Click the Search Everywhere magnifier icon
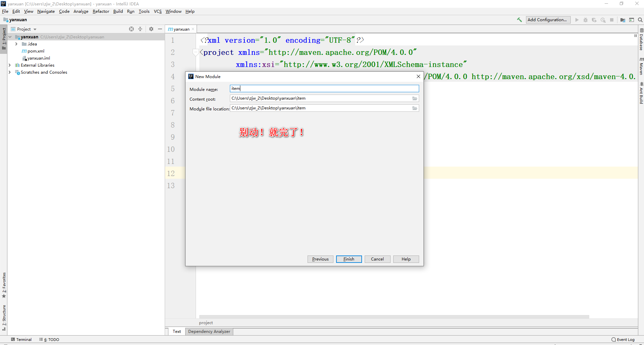The width and height of the screenshot is (644, 345). 640,20
